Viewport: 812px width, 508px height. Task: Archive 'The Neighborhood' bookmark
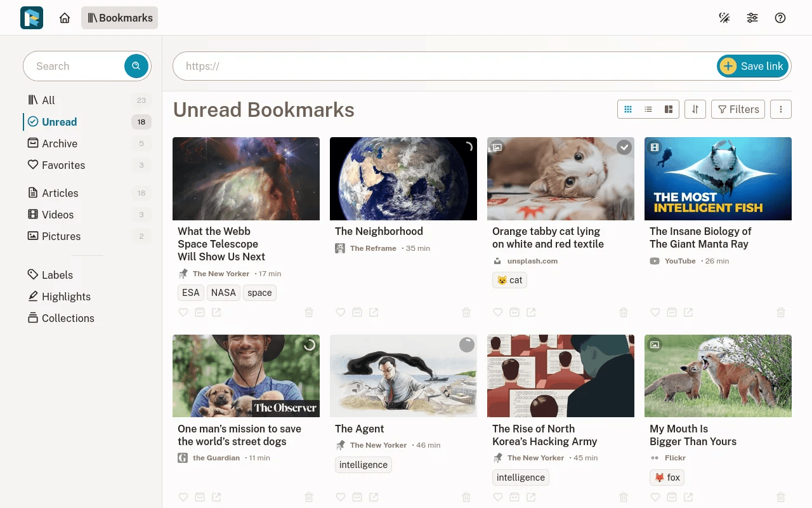point(357,312)
